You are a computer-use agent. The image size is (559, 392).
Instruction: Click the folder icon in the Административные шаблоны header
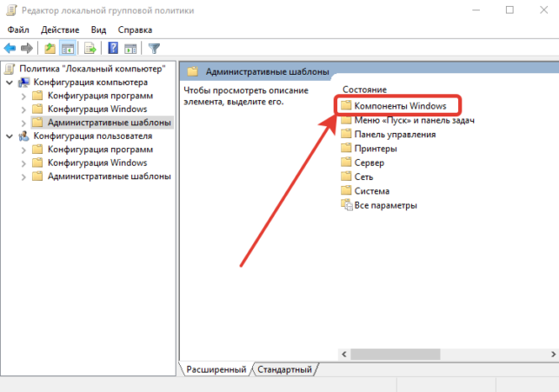click(192, 71)
